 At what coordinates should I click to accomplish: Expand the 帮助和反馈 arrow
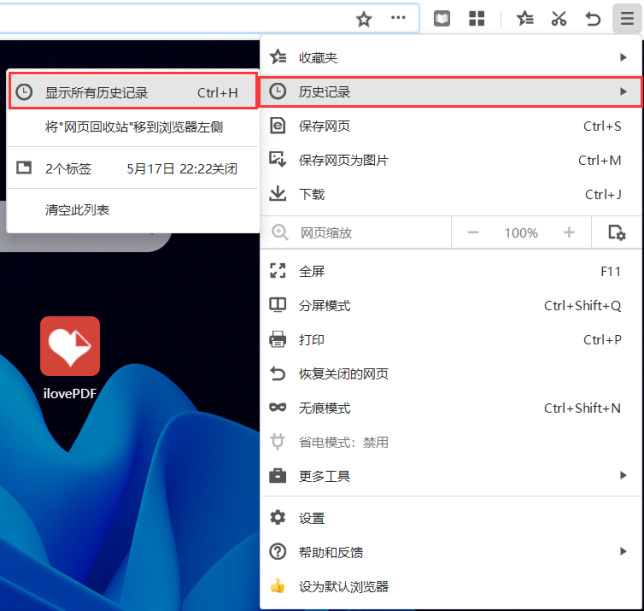[x=623, y=551]
